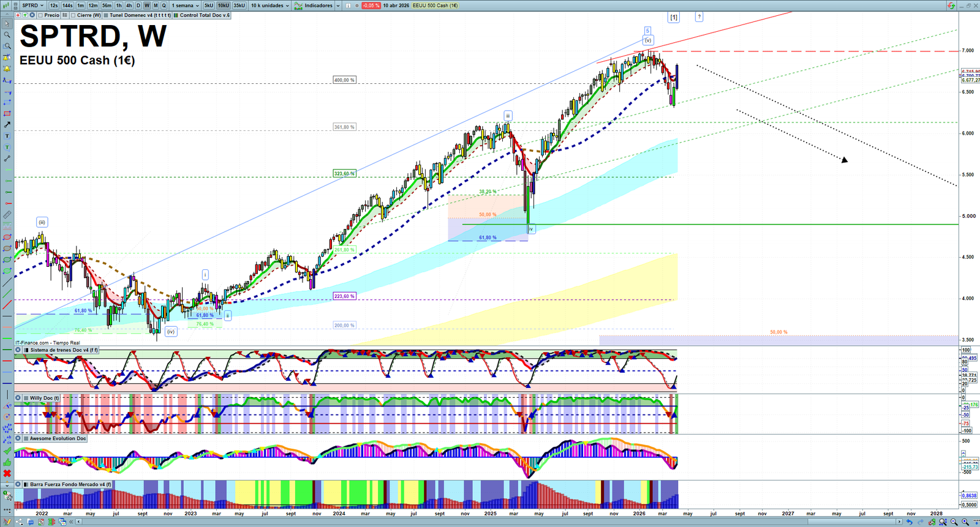Viewport: 980px width, 527px height.
Task: Click the green sync icon at top right
Action: click(951, 6)
